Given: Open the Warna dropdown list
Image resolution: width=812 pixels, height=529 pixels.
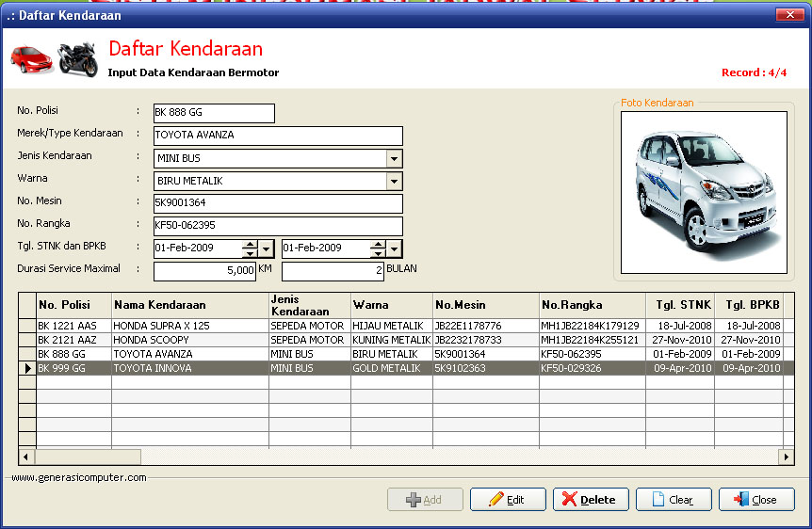Looking at the screenshot, I should pyautogui.click(x=395, y=181).
